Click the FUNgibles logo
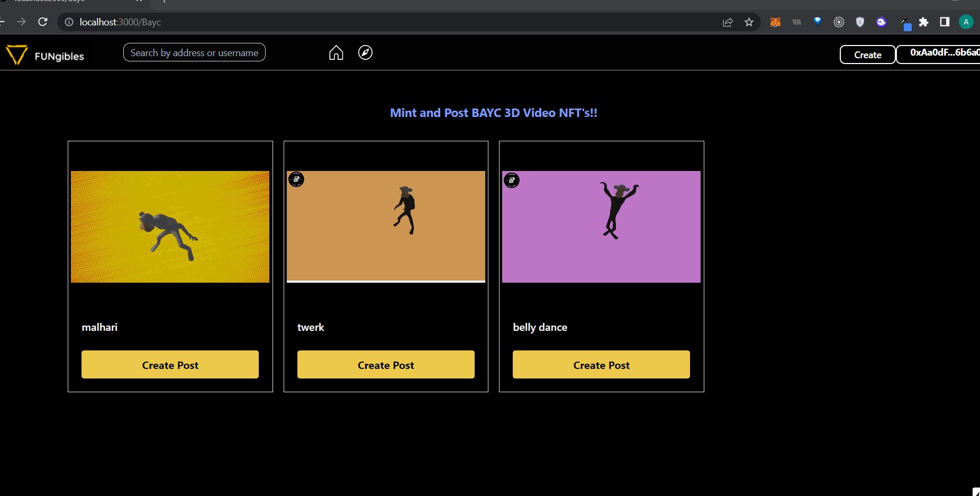Image resolution: width=980 pixels, height=496 pixels. point(45,55)
